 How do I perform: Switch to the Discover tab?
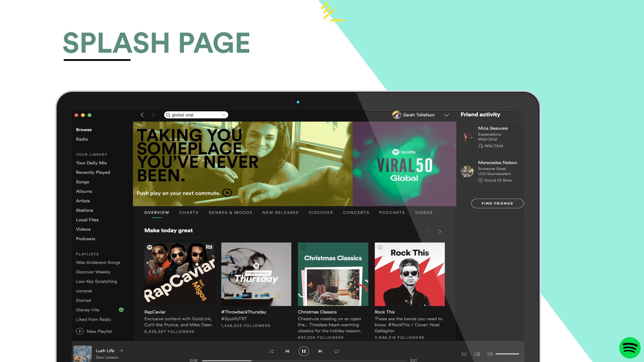pyautogui.click(x=321, y=213)
